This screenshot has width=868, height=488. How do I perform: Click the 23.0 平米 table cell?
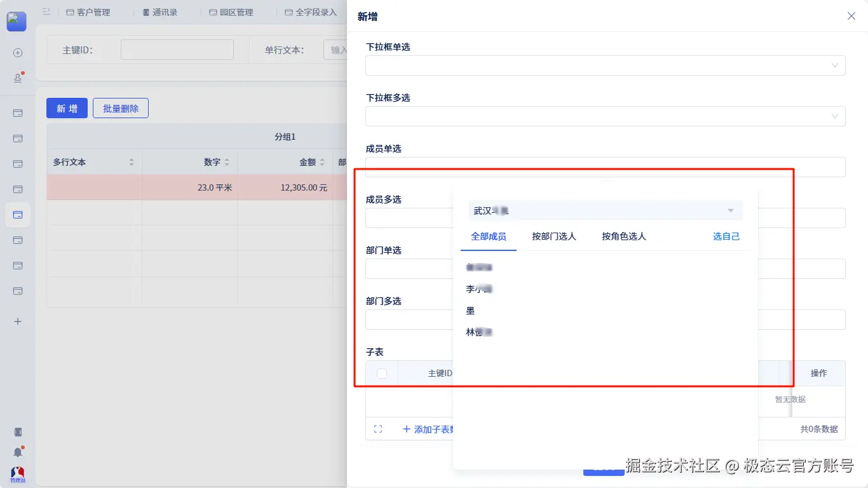190,187
